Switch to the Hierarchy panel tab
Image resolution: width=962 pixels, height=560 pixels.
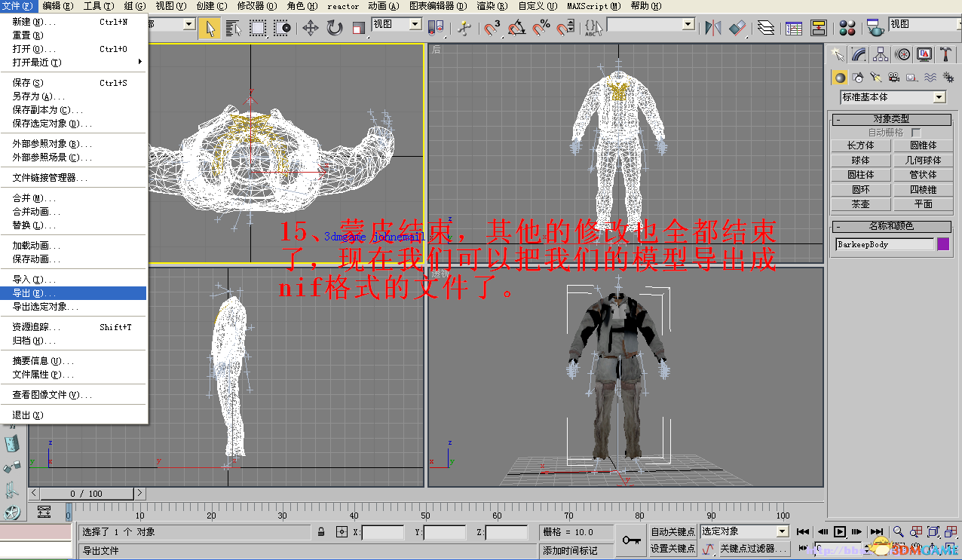tap(881, 54)
